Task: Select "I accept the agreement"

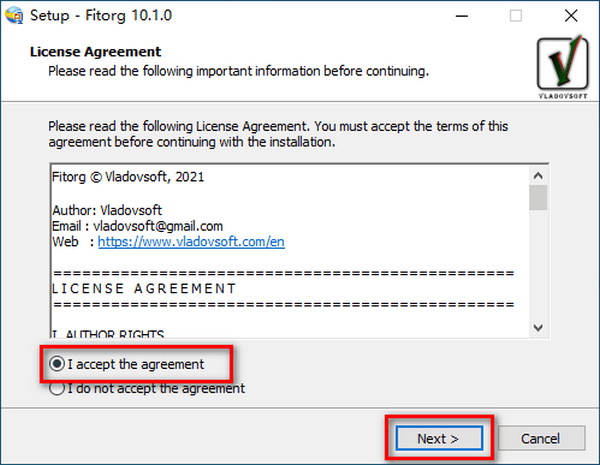Action: 58,364
